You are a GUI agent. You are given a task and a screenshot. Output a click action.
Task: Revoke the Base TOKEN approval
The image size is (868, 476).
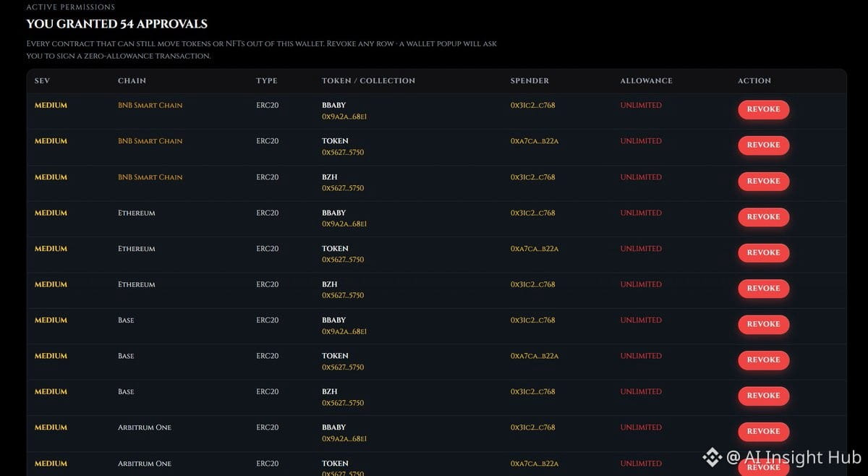763,360
